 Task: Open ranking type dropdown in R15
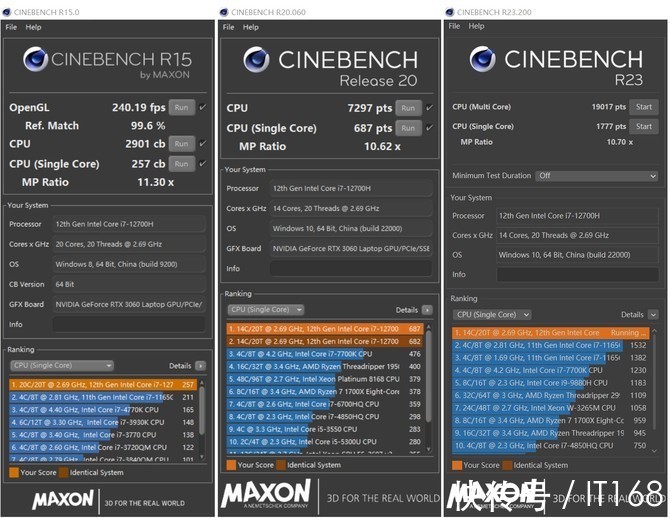(62, 365)
